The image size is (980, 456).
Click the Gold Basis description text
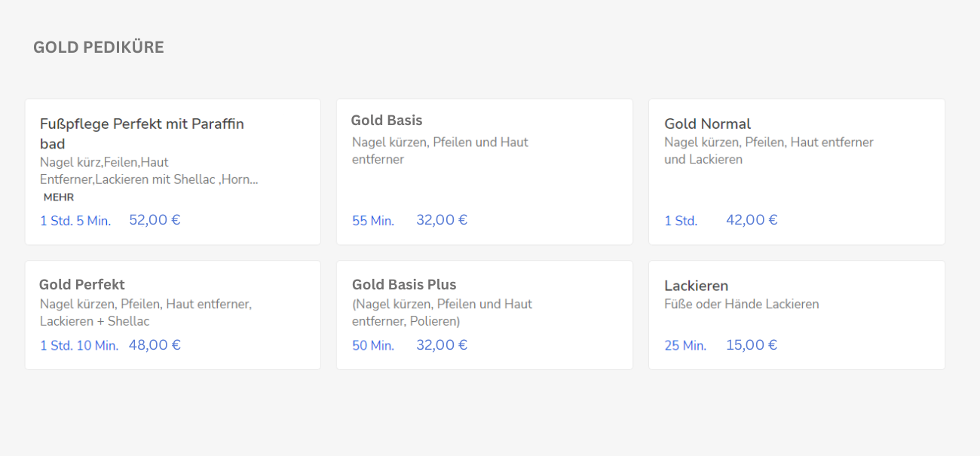tap(440, 151)
